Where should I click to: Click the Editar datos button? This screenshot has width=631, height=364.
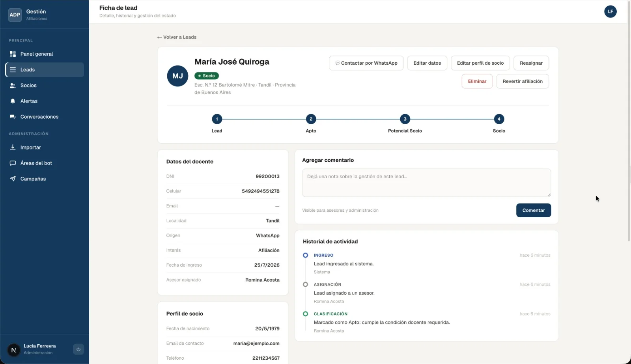click(x=427, y=63)
